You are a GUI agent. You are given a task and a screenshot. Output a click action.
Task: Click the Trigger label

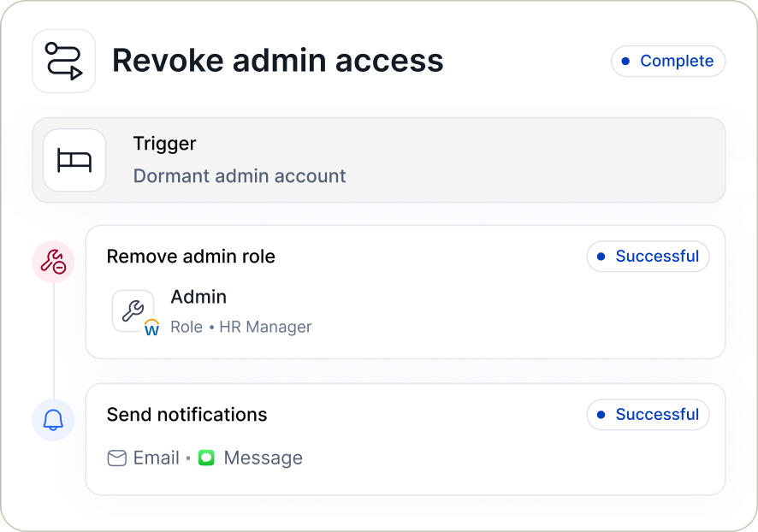coord(165,144)
